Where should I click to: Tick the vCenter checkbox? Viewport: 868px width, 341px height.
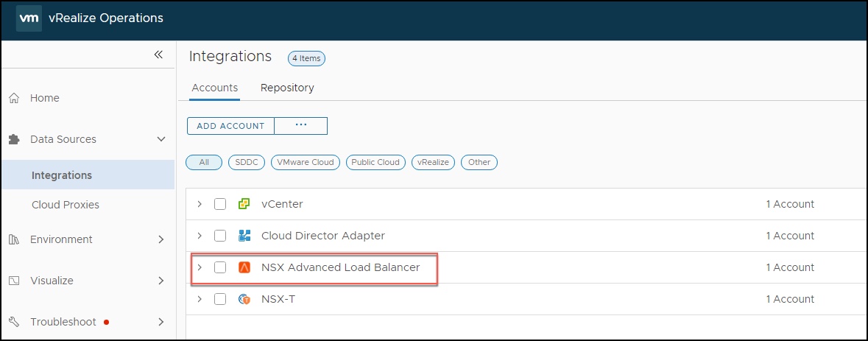coord(220,204)
